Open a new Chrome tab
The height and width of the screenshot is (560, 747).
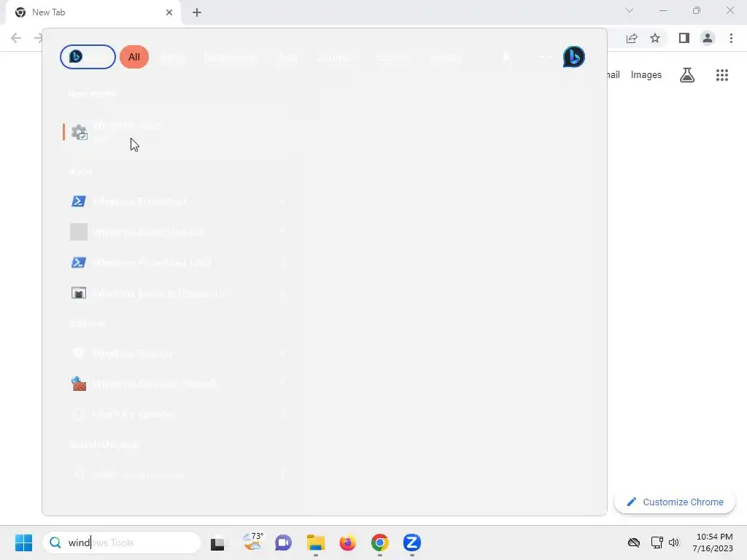click(x=197, y=12)
